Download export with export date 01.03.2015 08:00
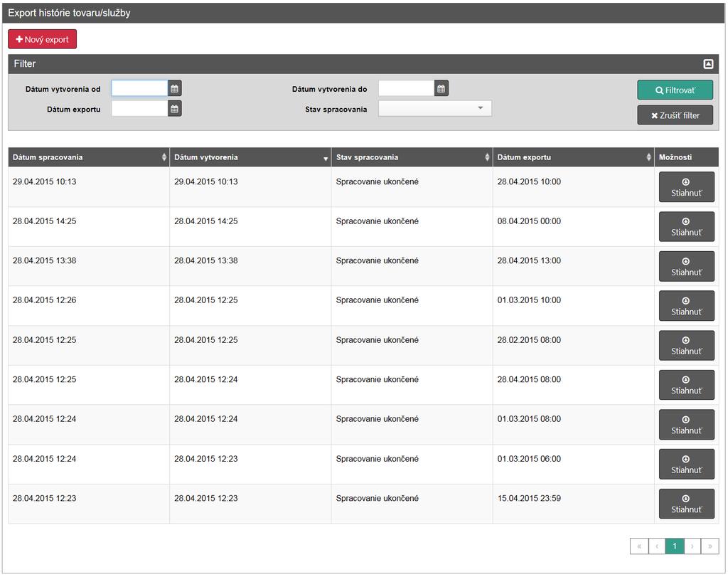Image resolution: width=728 pixels, height=577 pixels. [686, 425]
